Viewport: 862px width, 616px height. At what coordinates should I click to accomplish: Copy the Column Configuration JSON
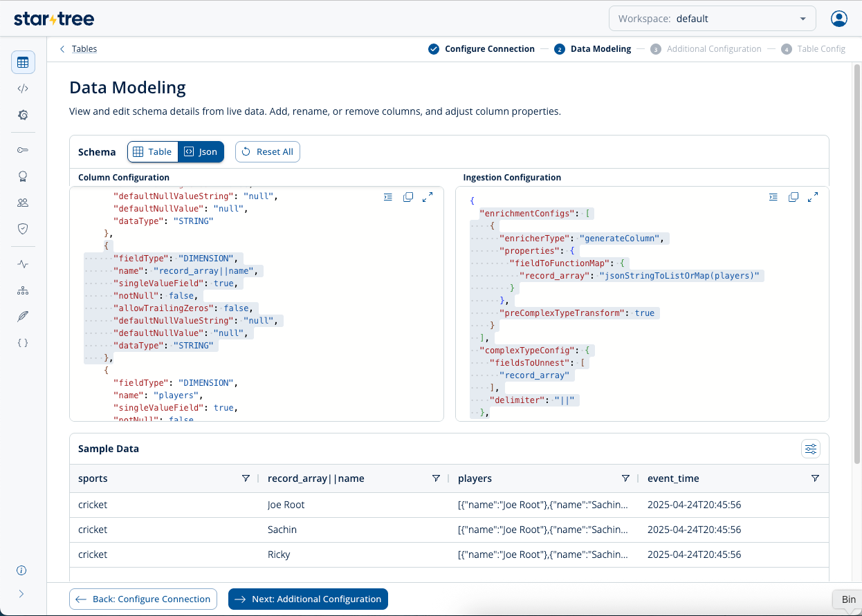[408, 197]
